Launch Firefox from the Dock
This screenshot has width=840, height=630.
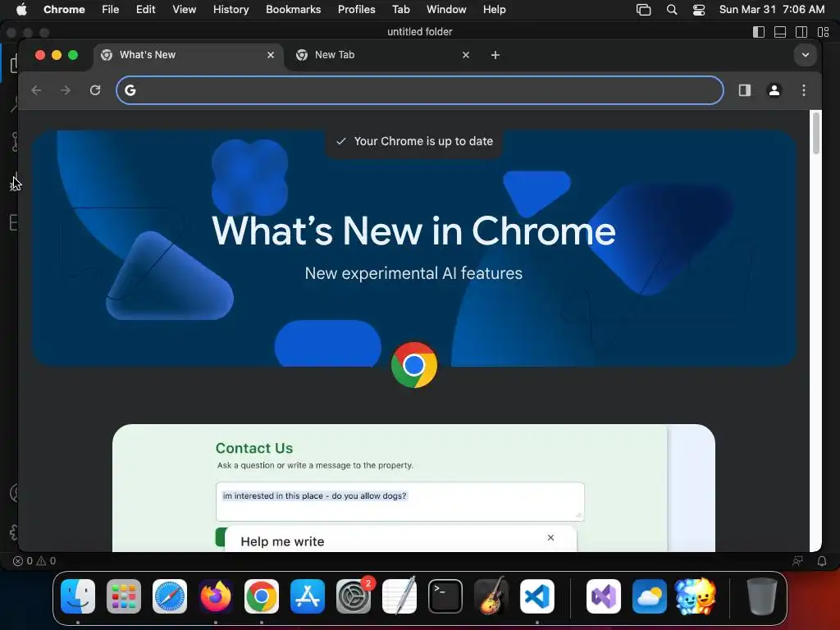pos(216,596)
